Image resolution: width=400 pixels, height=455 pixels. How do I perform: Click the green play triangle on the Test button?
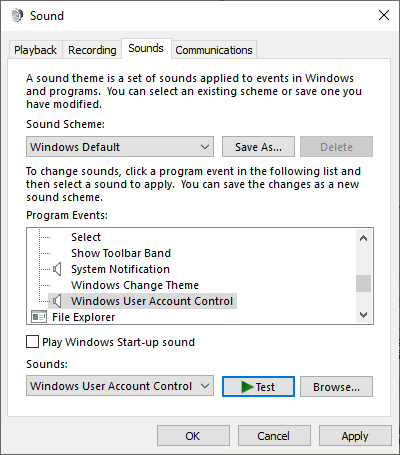[x=247, y=387]
